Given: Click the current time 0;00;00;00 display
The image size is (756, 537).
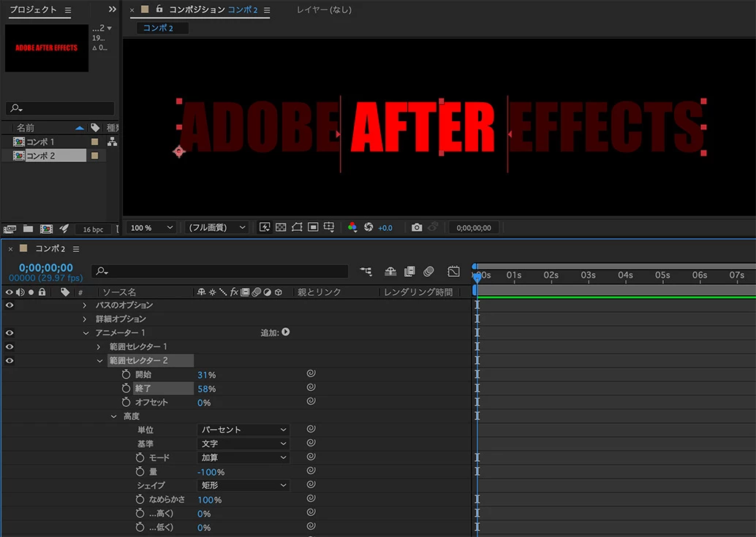Looking at the screenshot, I should tap(46, 268).
